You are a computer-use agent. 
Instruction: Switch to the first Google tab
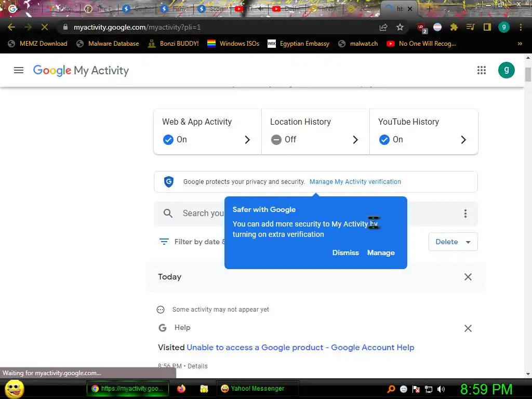22,9
